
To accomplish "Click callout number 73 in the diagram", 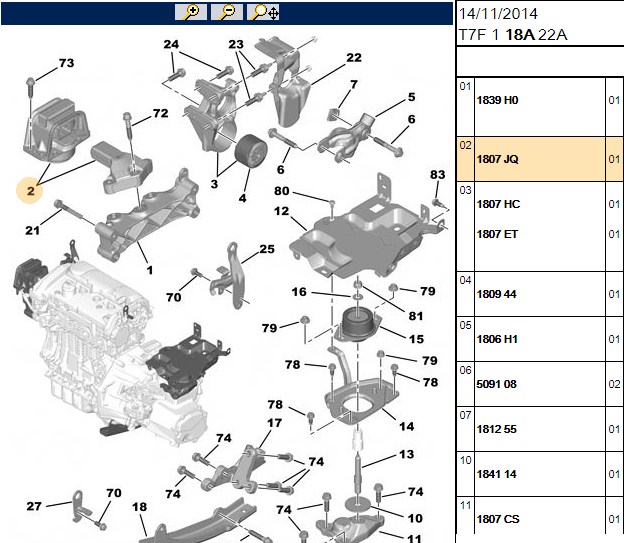I will click(66, 63).
